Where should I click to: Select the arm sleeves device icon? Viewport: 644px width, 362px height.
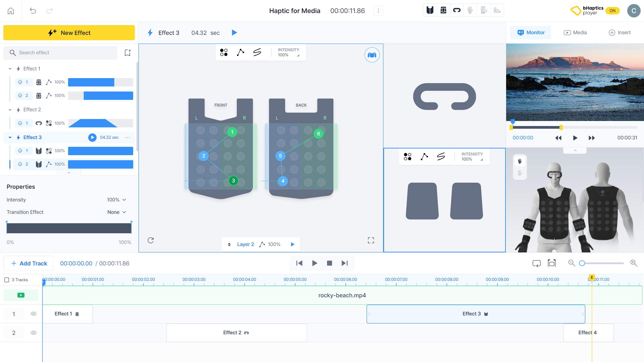(x=443, y=10)
